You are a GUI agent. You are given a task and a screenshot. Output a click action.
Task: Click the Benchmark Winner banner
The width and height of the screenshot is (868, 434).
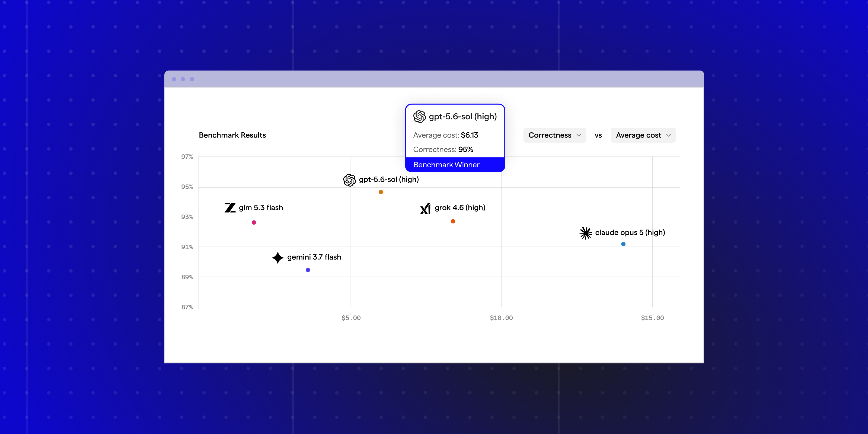point(455,165)
